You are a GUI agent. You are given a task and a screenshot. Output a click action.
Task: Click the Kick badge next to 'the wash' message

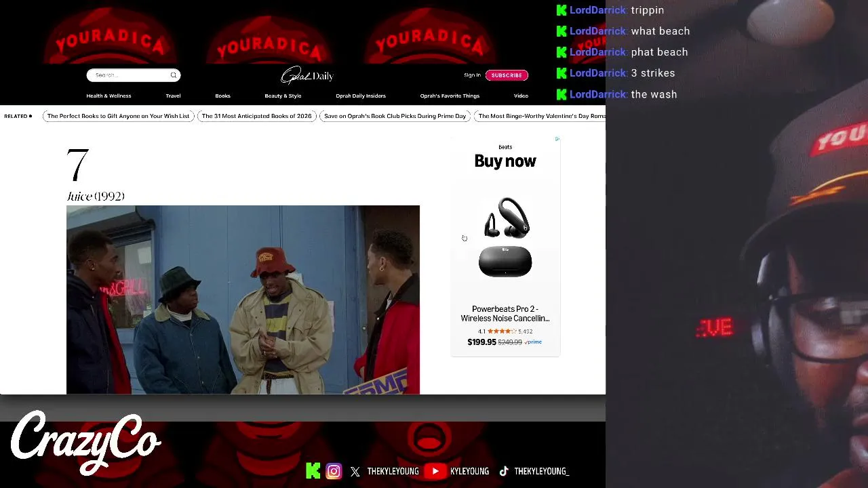[561, 94]
